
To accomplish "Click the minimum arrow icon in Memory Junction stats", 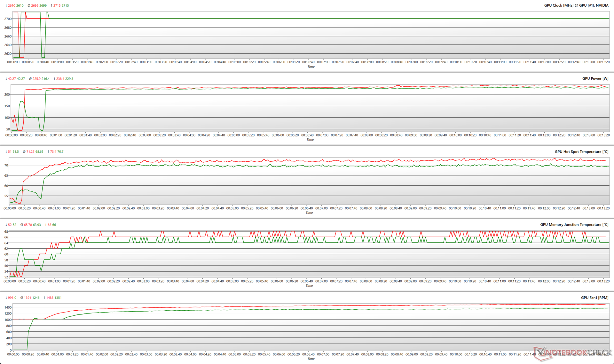I will tap(6, 225).
